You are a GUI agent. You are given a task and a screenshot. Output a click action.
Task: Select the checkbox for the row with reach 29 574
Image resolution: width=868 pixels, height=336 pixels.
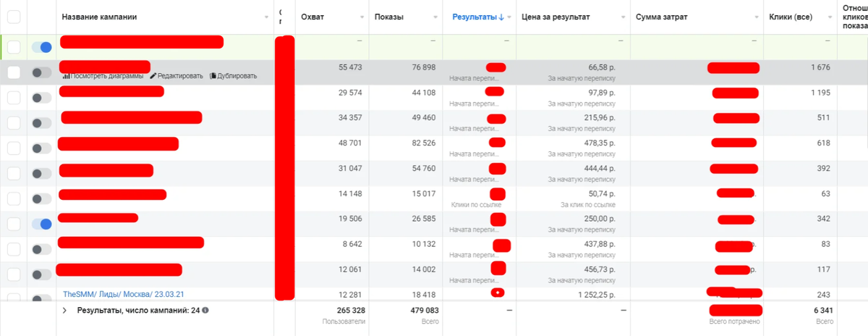pyautogui.click(x=14, y=98)
